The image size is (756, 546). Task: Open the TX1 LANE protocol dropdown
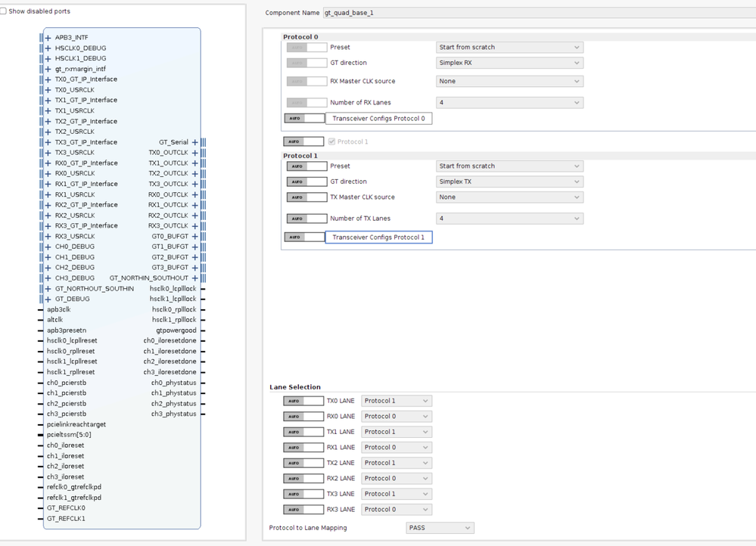click(x=397, y=432)
